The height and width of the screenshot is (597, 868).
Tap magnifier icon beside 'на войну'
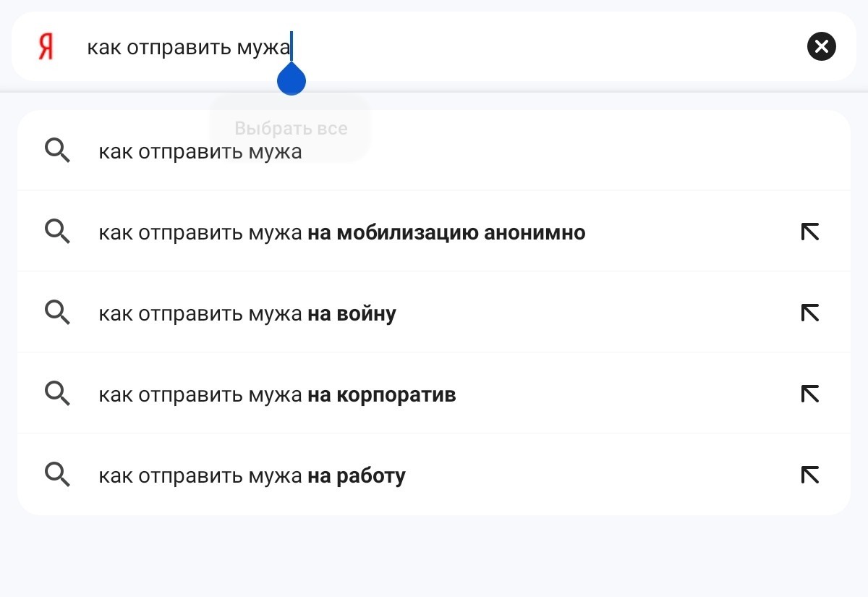pos(58,313)
